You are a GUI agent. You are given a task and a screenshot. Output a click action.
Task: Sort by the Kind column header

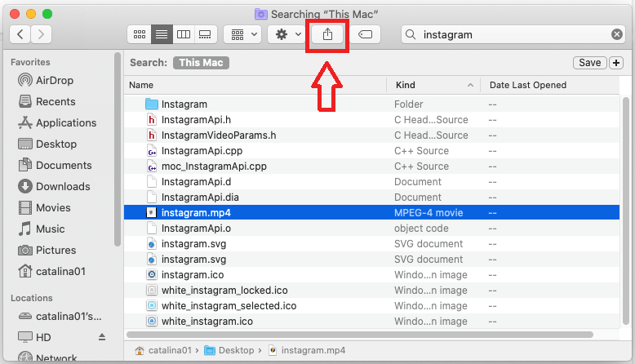pos(433,85)
